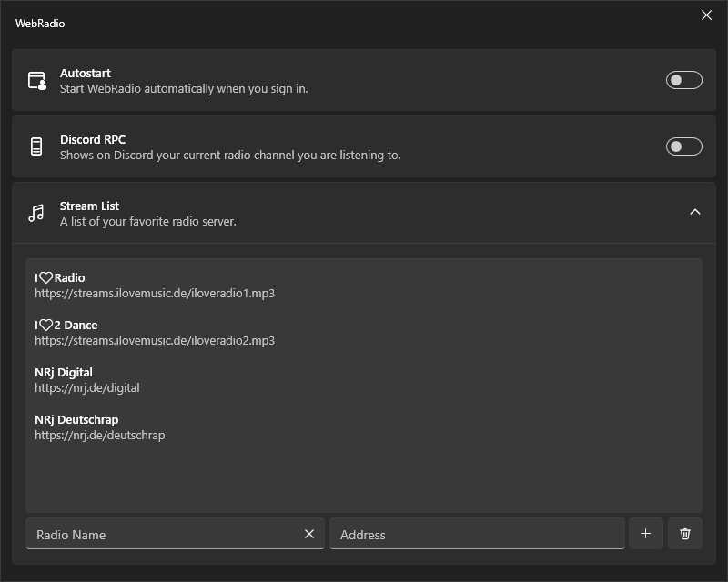Click the nrj.de/deutschrap URL text
This screenshot has height=582, width=728.
coord(100,436)
